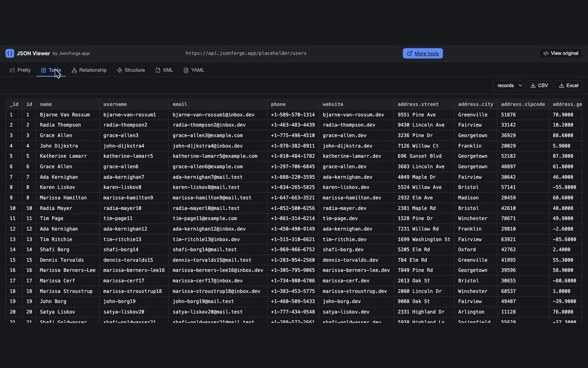
Task: Click the Arlington city cell
Action: coord(475,312)
